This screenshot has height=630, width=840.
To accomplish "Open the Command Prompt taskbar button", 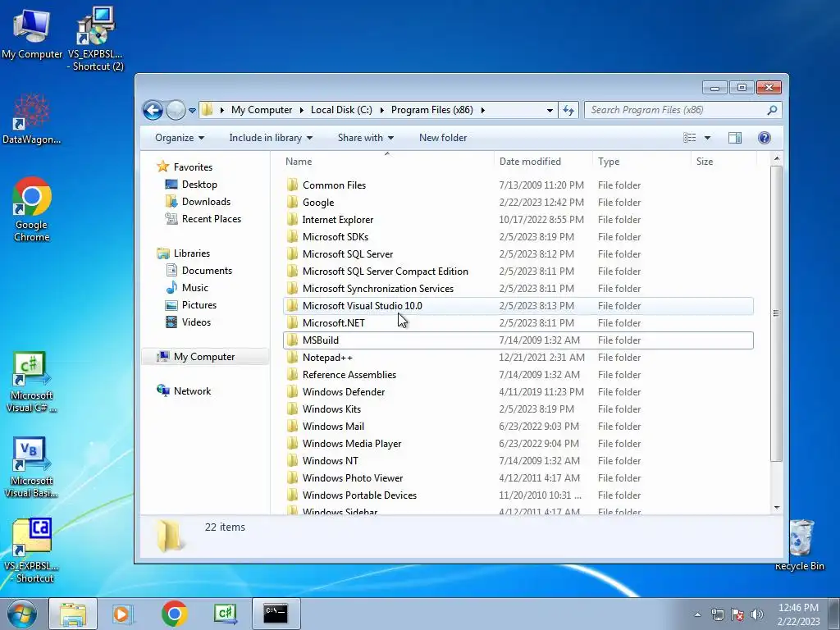I will coord(276,614).
